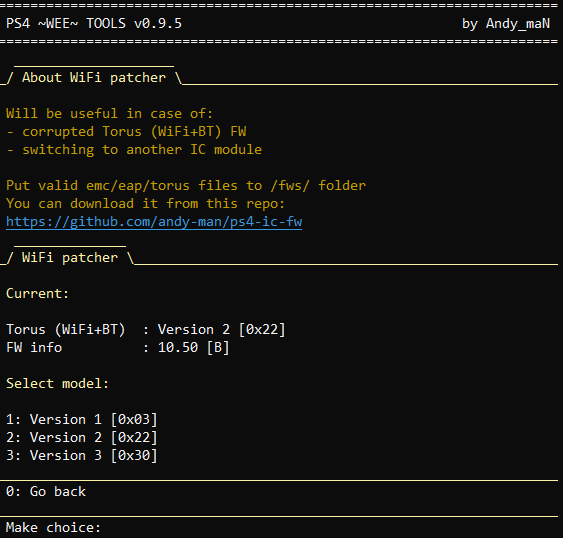Click the WiFi patcher section header
Viewport: 563px width, 538px height.
[x=70, y=257]
